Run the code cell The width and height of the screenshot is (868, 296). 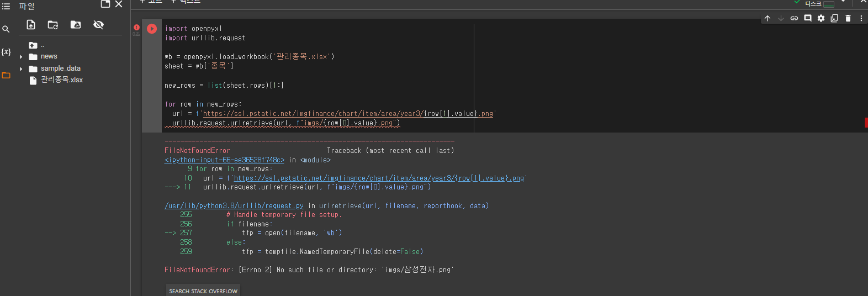pos(152,29)
